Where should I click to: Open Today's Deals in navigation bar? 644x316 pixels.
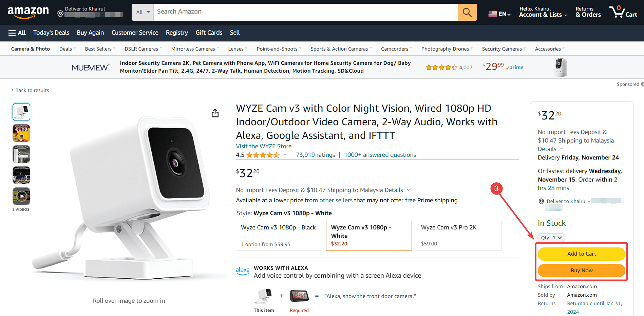(x=51, y=33)
